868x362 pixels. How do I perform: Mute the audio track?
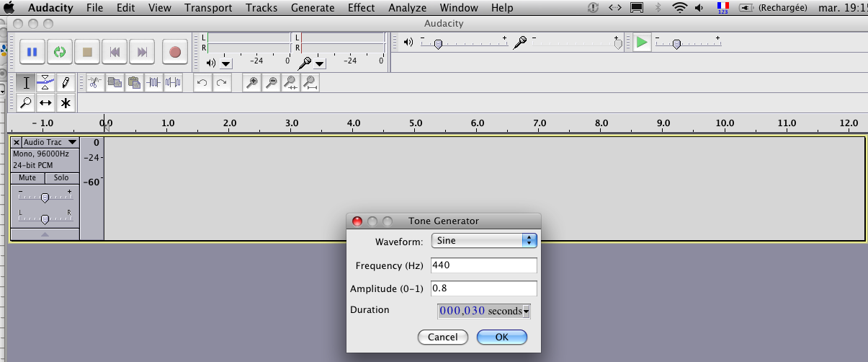pos(27,177)
